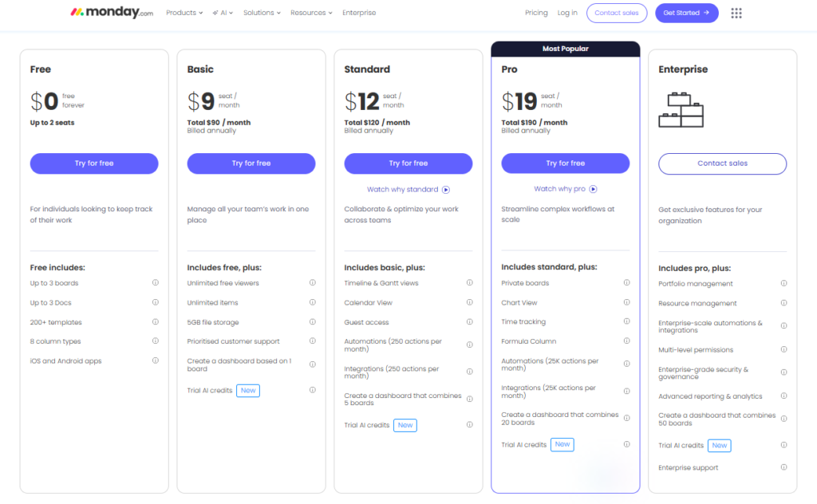Click the info icon beside "5GB file storage"
Image resolution: width=817 pixels, height=504 pixels.
[313, 322]
